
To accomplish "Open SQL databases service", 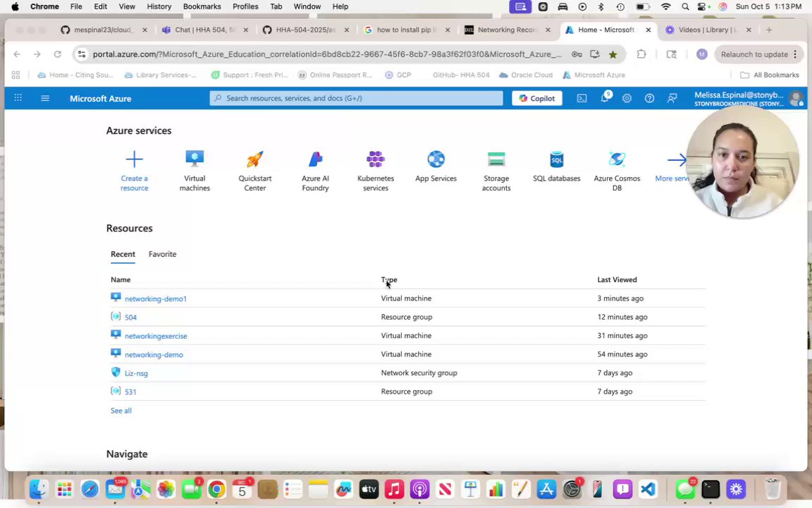I will coord(557,167).
